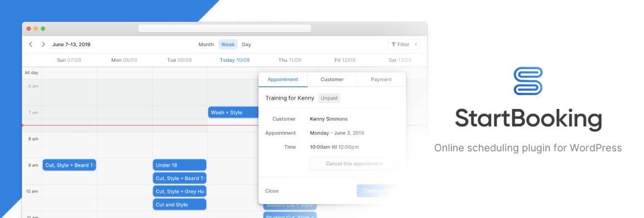Screen dimensions: 644x218
Task: Select the Thu 11/09 column header
Action: [x=290, y=60]
